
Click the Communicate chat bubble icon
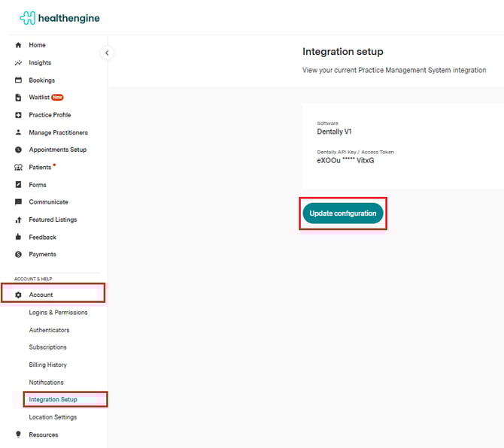[18, 202]
